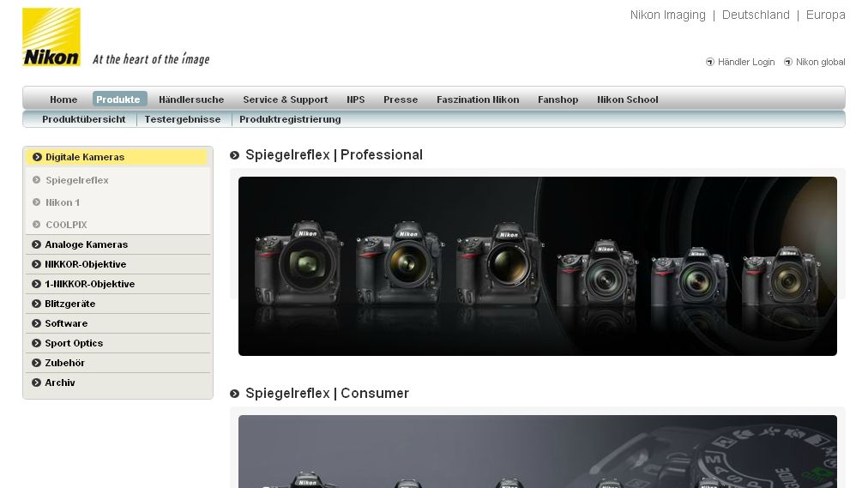Screen dimensions: 868x488
Task: Click the second professional camera in banner
Action: pyautogui.click(x=400, y=264)
